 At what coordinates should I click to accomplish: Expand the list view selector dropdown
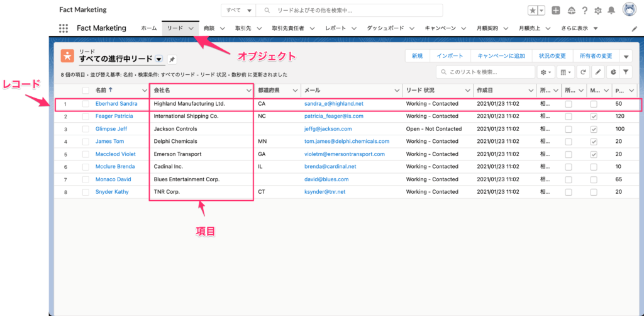[x=159, y=59]
